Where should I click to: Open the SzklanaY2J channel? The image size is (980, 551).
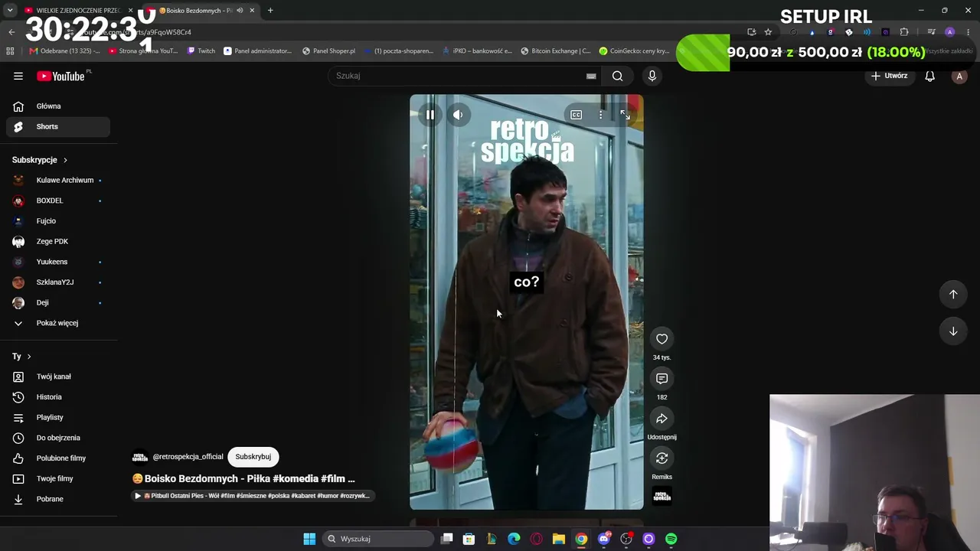pos(58,282)
